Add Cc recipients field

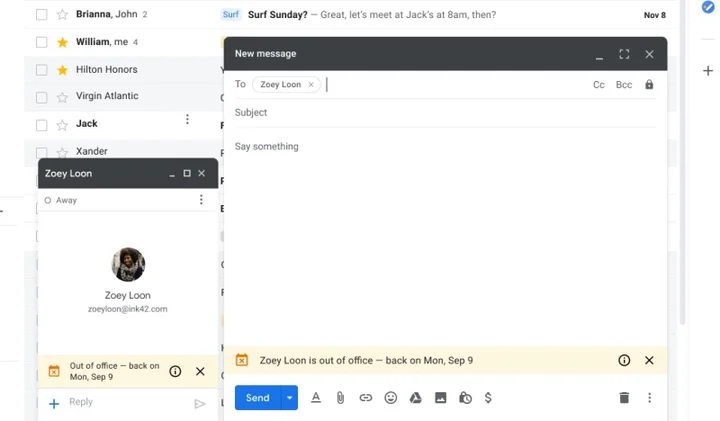coord(599,85)
